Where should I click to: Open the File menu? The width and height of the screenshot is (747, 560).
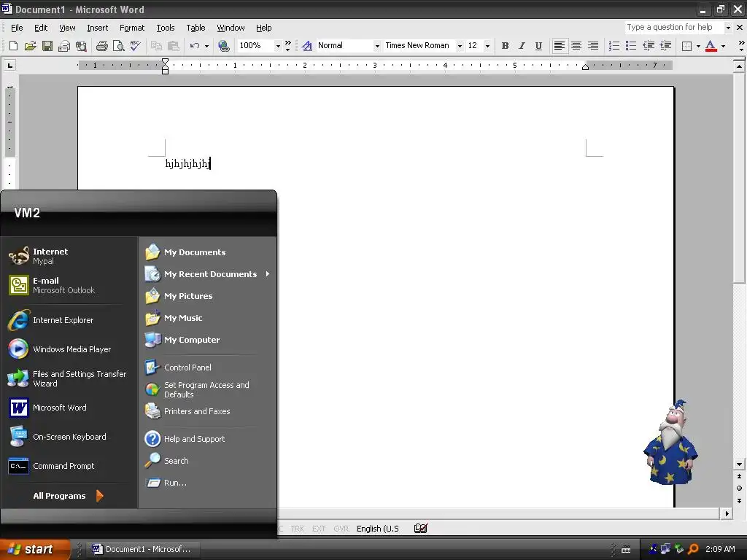pos(17,28)
